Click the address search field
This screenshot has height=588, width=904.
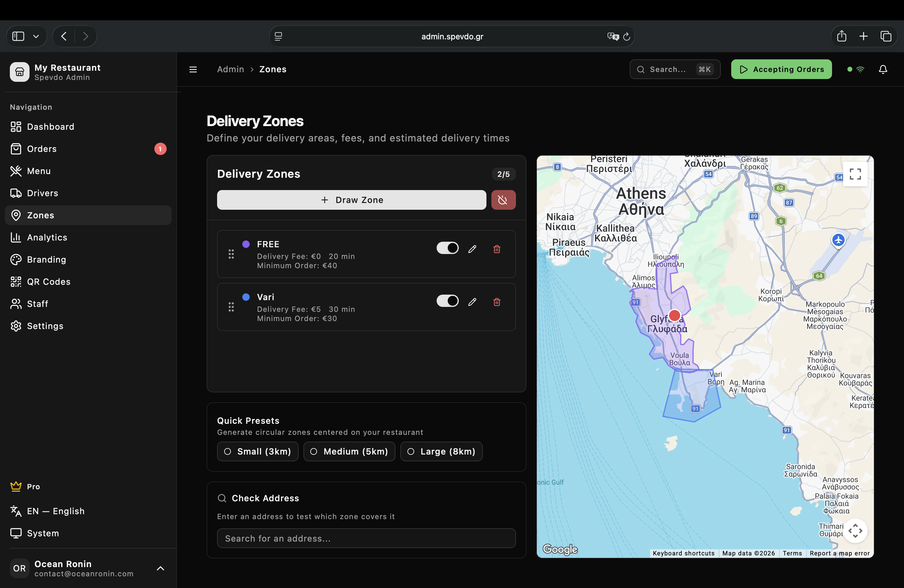pyautogui.click(x=366, y=538)
